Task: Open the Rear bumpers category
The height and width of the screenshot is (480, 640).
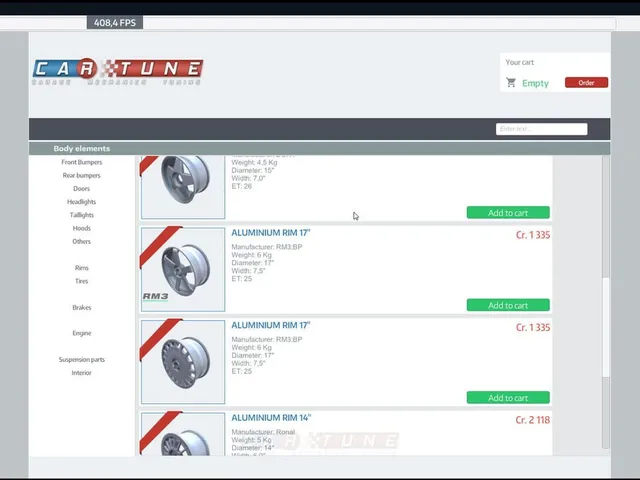Action: click(82, 176)
